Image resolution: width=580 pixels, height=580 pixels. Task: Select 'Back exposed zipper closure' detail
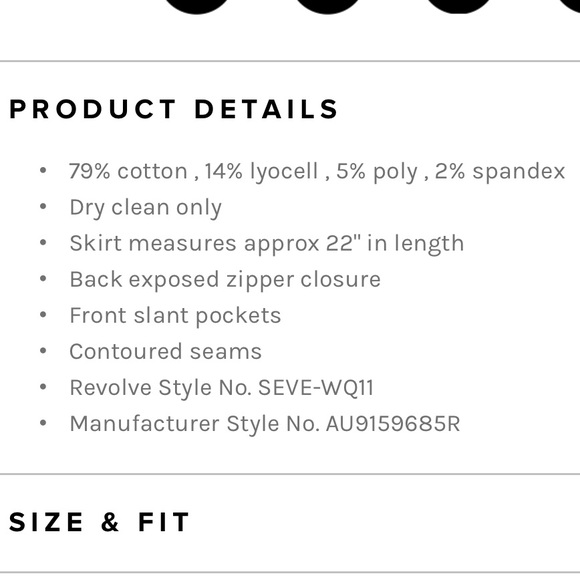tap(225, 280)
